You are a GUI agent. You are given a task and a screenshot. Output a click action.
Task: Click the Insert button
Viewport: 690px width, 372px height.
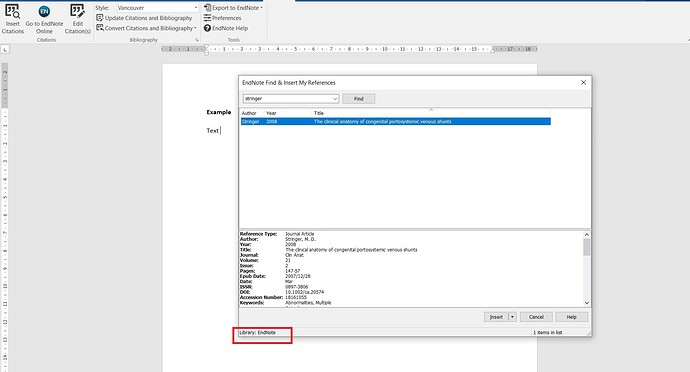point(496,317)
